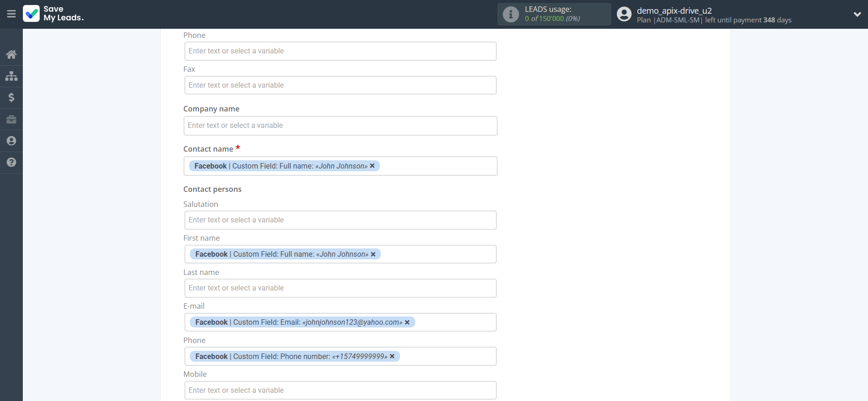Click the LEADS usage info icon
The width and height of the screenshot is (868, 401).
coord(510,14)
